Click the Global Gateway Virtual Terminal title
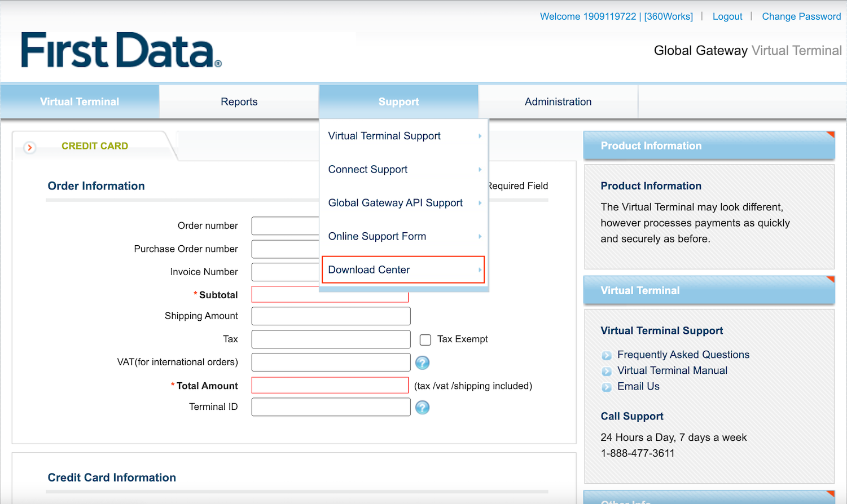 point(748,50)
